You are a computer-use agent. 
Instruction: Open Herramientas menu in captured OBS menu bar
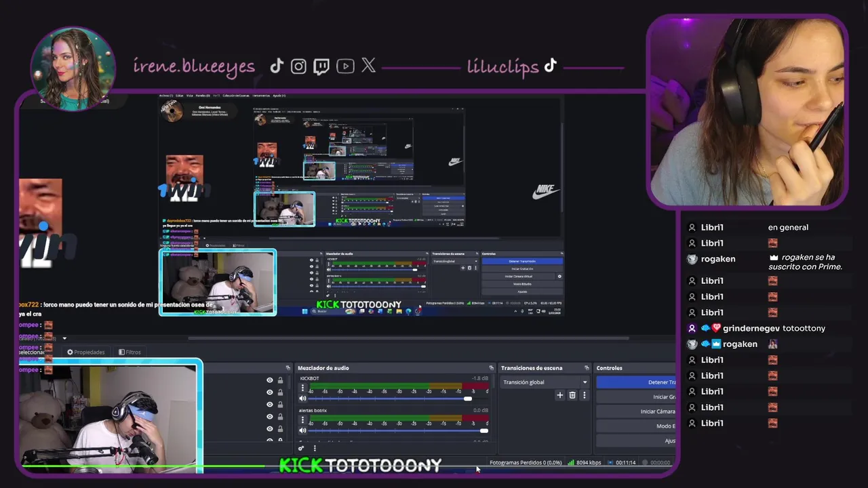261,96
